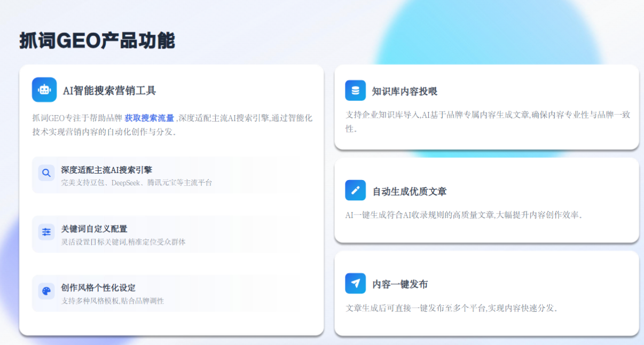Click the description starting 文章生成后可直接一键发布
The image size is (644, 345).
[x=452, y=308]
